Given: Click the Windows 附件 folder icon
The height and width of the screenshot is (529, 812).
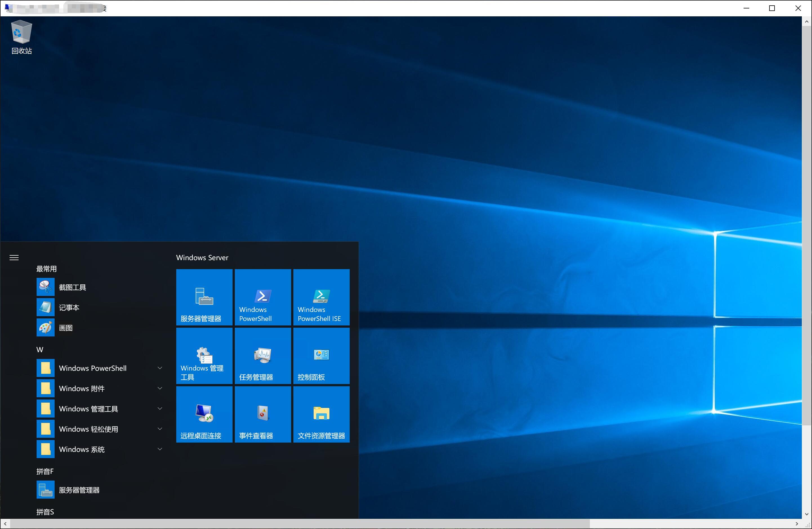Looking at the screenshot, I should pos(45,389).
